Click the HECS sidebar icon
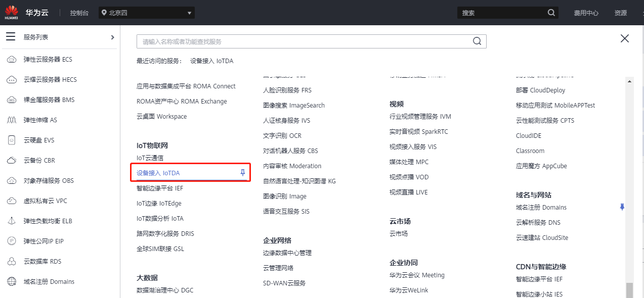Image resolution: width=644 pixels, height=298 pixels. click(x=11, y=80)
